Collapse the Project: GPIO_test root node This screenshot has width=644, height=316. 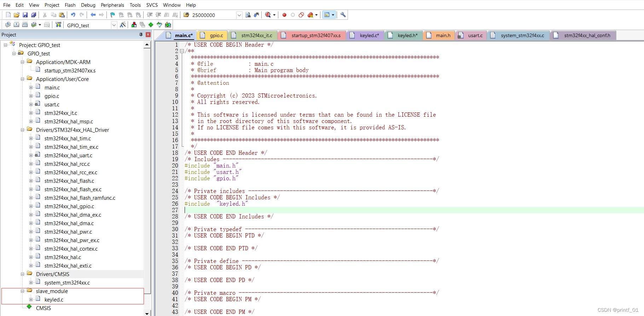[x=6, y=45]
